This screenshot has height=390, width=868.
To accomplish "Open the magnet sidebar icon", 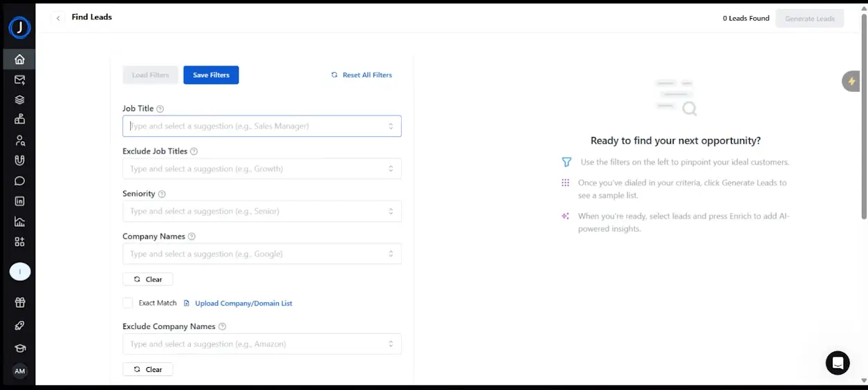I will tap(19, 160).
